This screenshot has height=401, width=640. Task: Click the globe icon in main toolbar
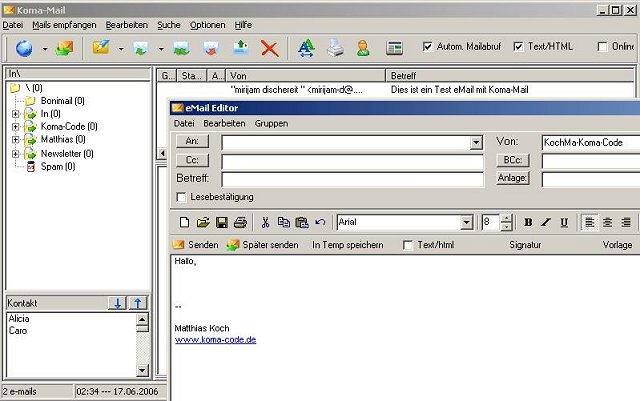(x=24, y=48)
